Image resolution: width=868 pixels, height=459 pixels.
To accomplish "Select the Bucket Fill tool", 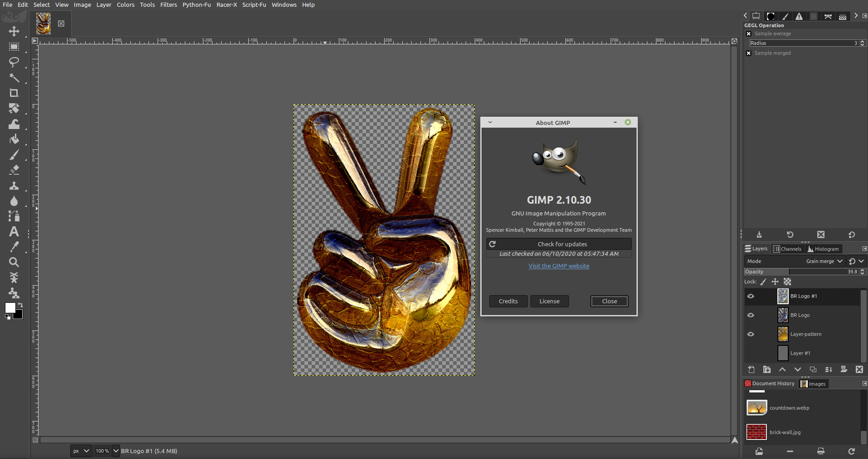I will (14, 139).
